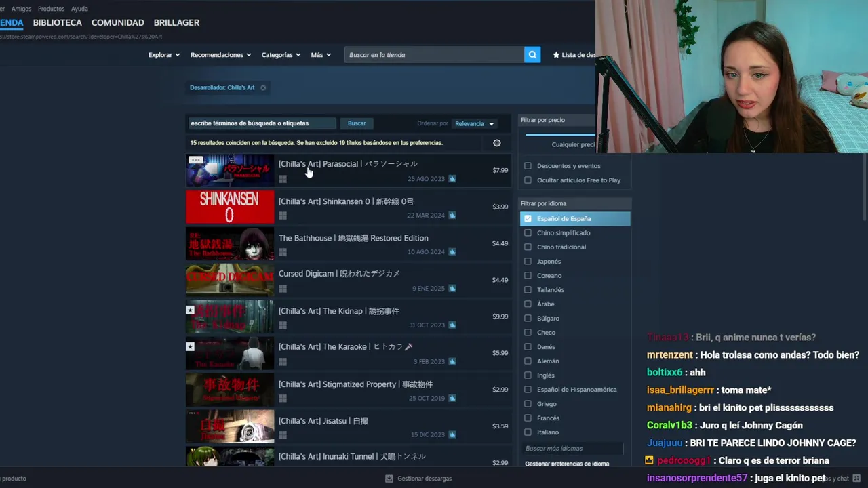Screen dimensions: 868x488
Task: Open the COMUNIDAD tab
Action: click(x=118, y=22)
